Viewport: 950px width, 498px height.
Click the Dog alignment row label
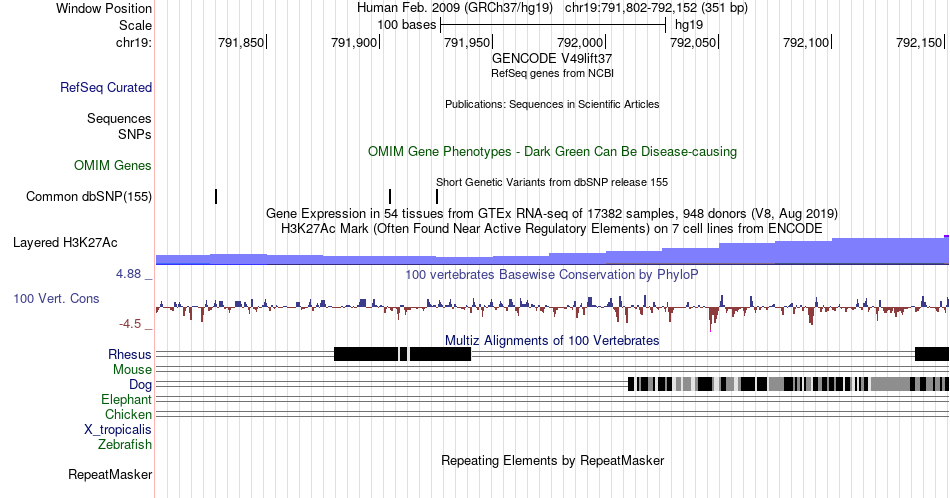[x=141, y=385]
